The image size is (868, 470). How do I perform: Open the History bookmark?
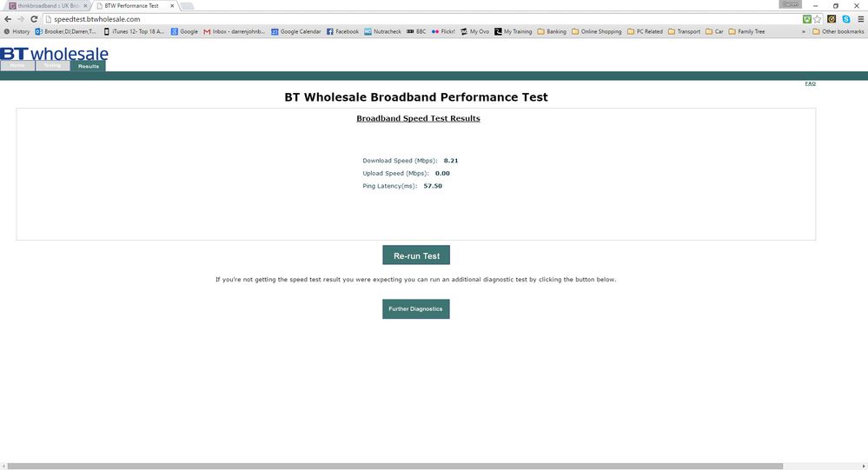pyautogui.click(x=17, y=31)
